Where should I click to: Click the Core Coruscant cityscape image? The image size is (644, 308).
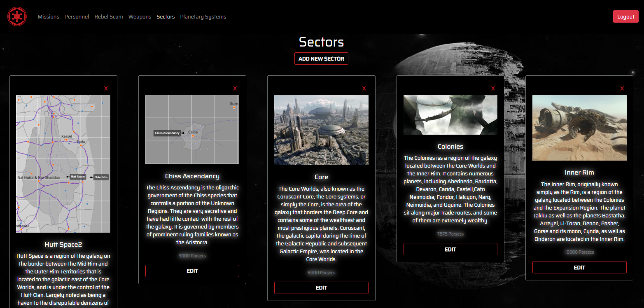click(321, 130)
